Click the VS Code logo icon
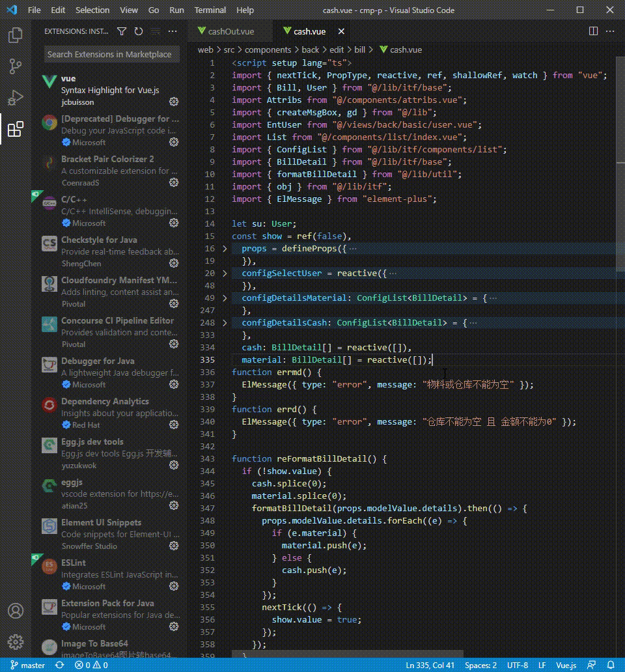 [x=12, y=10]
